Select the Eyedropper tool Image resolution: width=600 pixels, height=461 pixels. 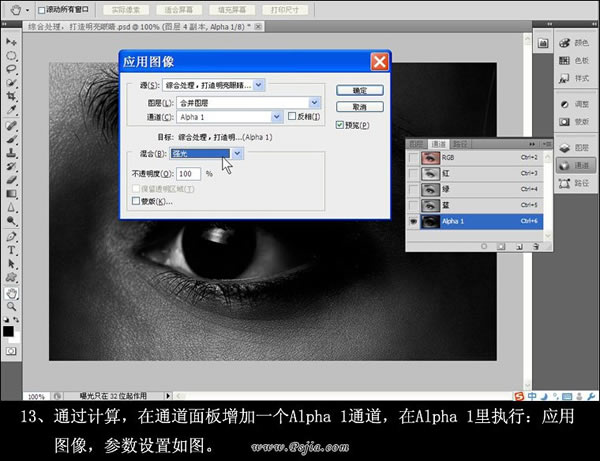[x=11, y=110]
